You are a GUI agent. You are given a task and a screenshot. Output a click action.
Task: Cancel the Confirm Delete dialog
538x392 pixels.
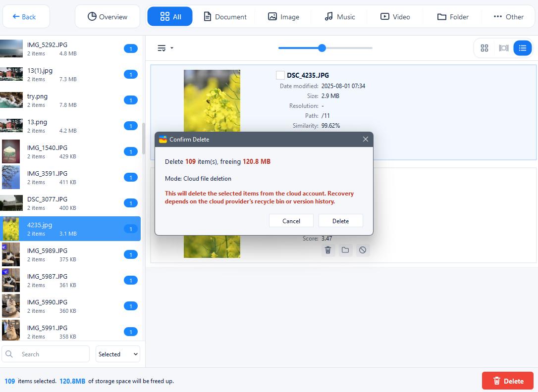(x=291, y=221)
